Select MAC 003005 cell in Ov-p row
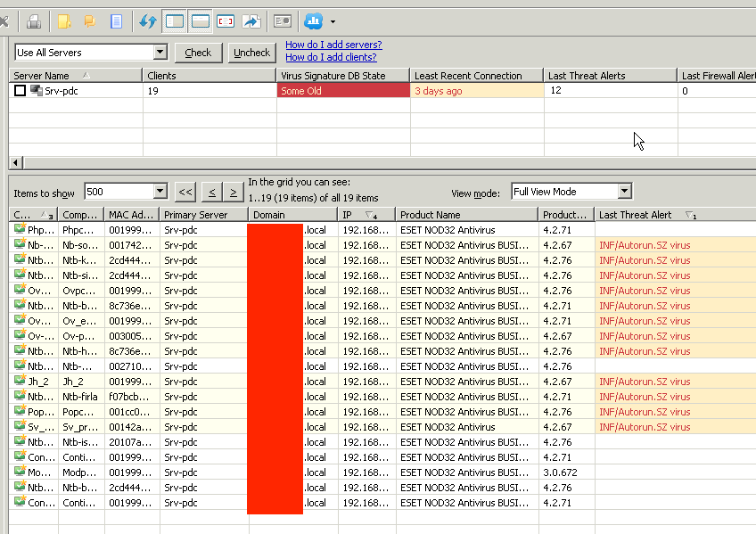 coord(132,336)
